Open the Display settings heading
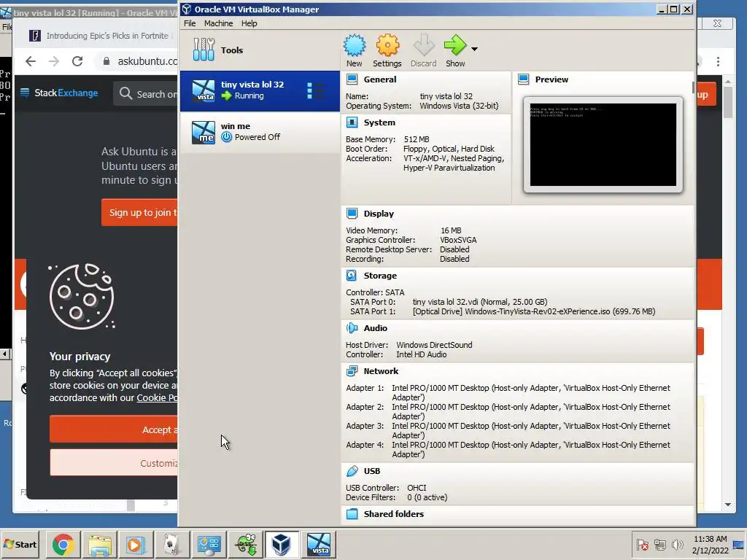Image resolution: width=747 pixels, height=560 pixels. click(379, 214)
